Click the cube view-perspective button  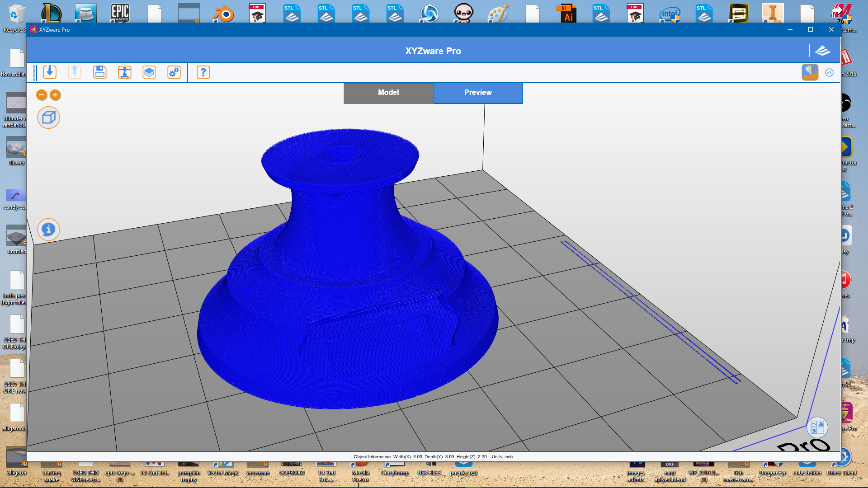(x=48, y=118)
